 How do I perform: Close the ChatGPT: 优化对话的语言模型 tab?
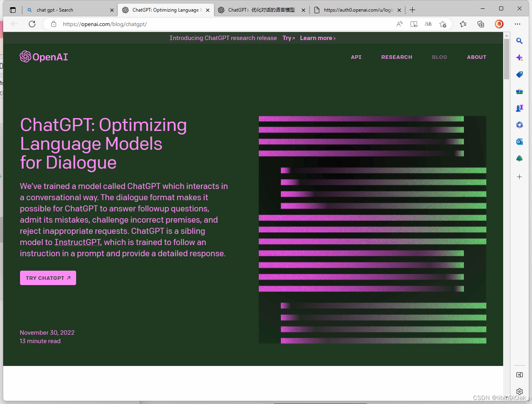(303, 10)
